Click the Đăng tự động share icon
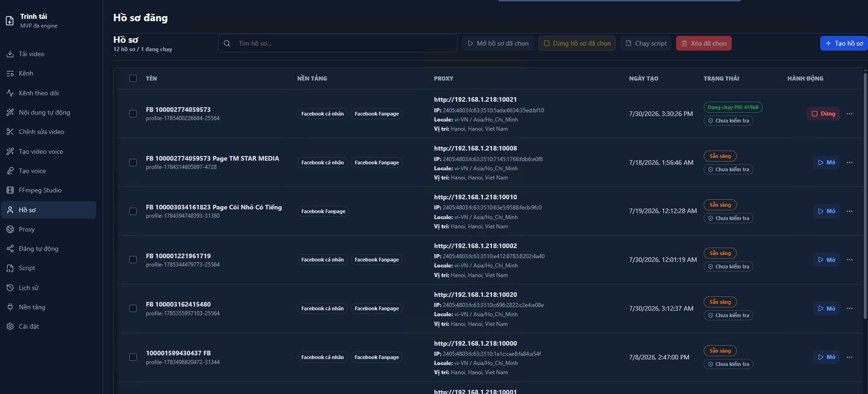Image resolution: width=868 pixels, height=394 pixels. click(x=10, y=249)
